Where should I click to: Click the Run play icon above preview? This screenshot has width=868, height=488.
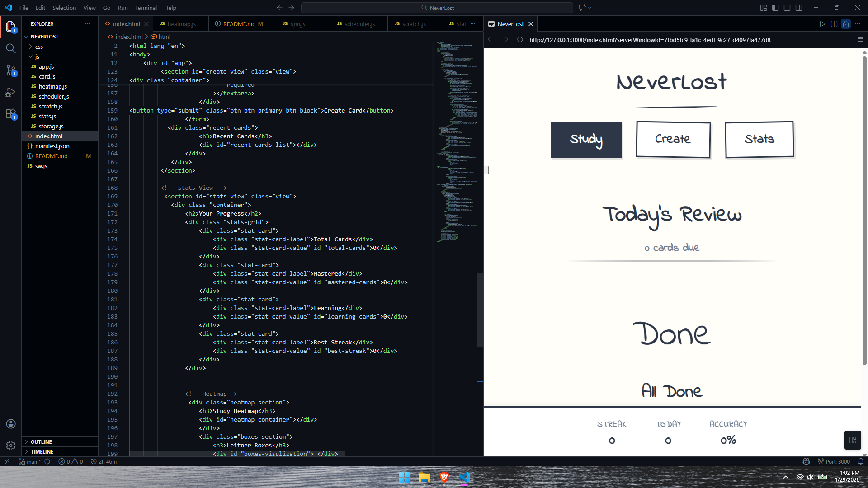click(822, 24)
